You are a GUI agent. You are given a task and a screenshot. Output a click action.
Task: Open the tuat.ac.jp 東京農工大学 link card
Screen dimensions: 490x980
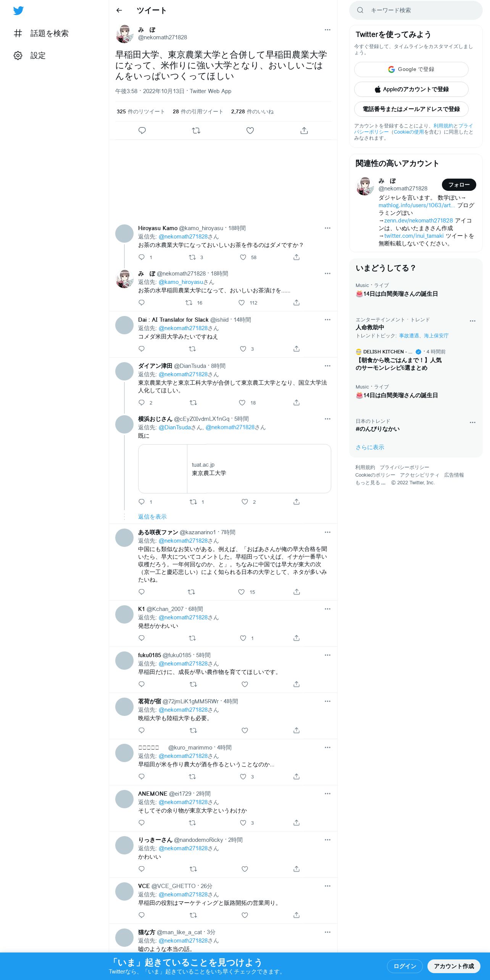pyautogui.click(x=234, y=469)
